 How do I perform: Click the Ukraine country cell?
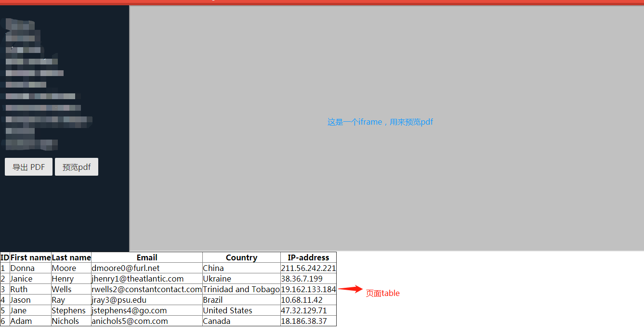point(241,279)
